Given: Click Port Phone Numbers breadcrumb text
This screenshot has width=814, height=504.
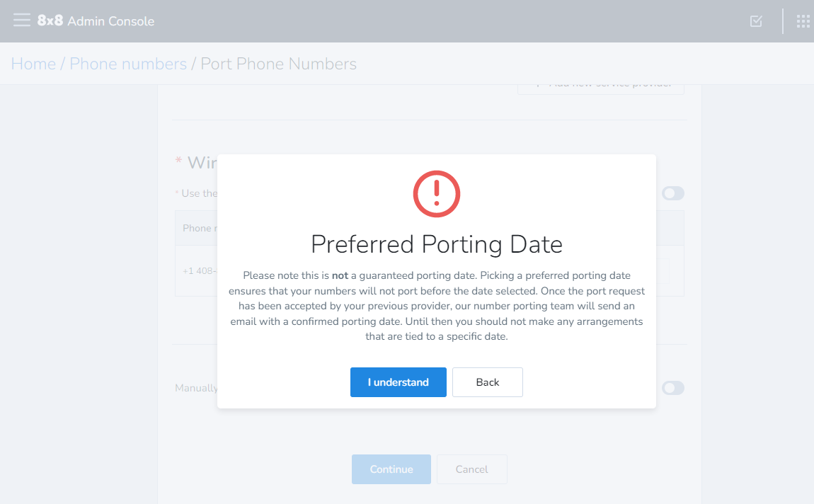Looking at the screenshot, I should point(278,64).
